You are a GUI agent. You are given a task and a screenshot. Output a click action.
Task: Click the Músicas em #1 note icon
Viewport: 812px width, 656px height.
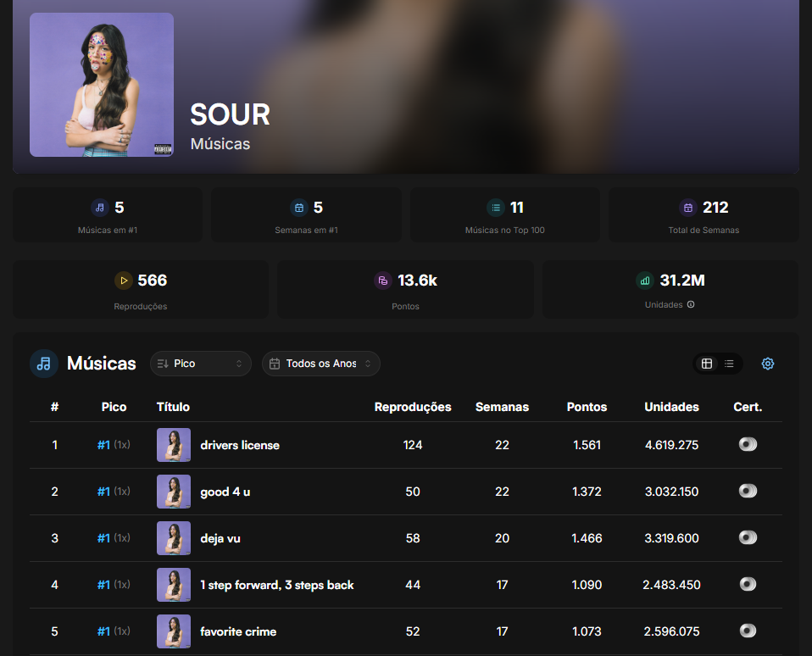pos(100,208)
